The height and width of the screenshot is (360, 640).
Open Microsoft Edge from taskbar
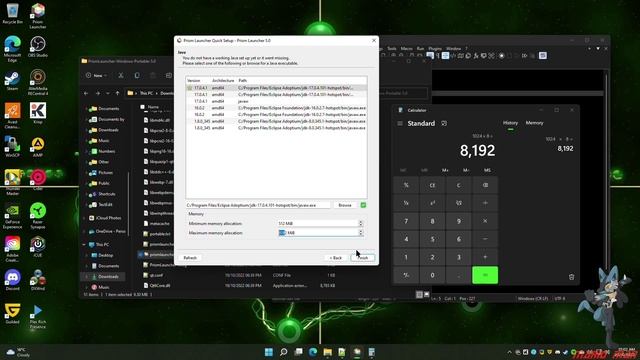coord(313,352)
